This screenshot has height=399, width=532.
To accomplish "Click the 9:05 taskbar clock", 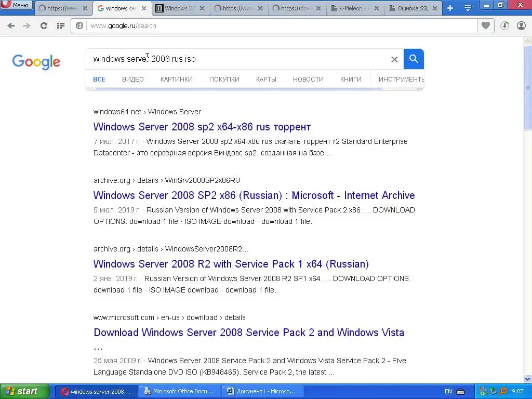I will pos(517,392).
